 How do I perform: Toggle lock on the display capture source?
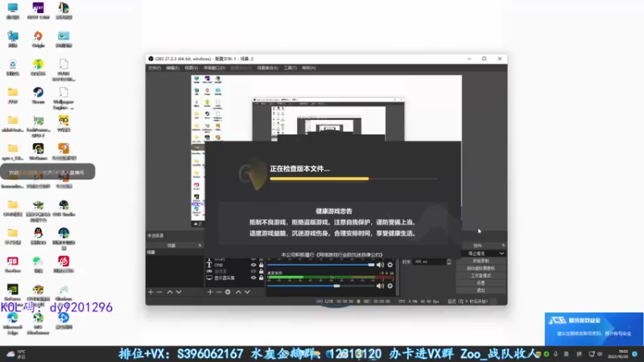pos(261,278)
